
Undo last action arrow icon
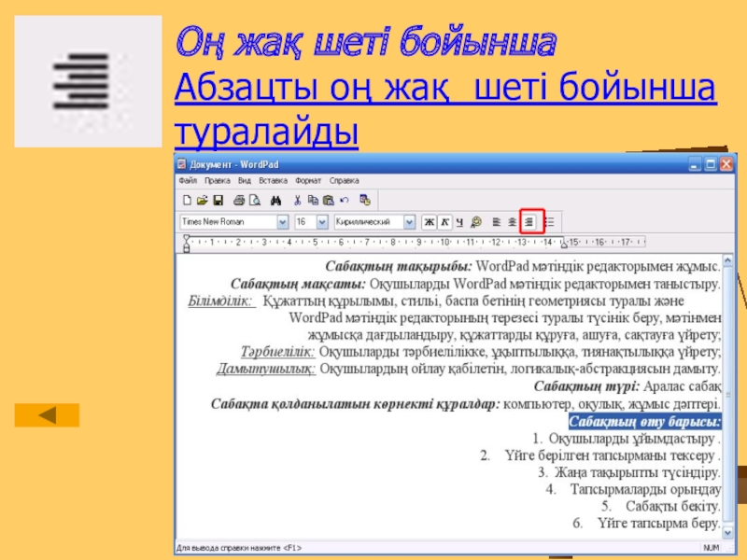pos(344,201)
